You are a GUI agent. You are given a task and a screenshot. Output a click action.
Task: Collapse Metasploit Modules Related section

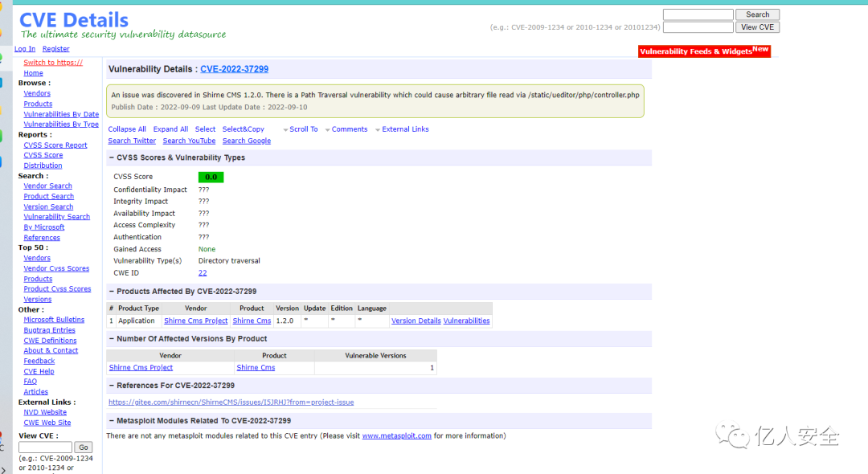click(111, 421)
